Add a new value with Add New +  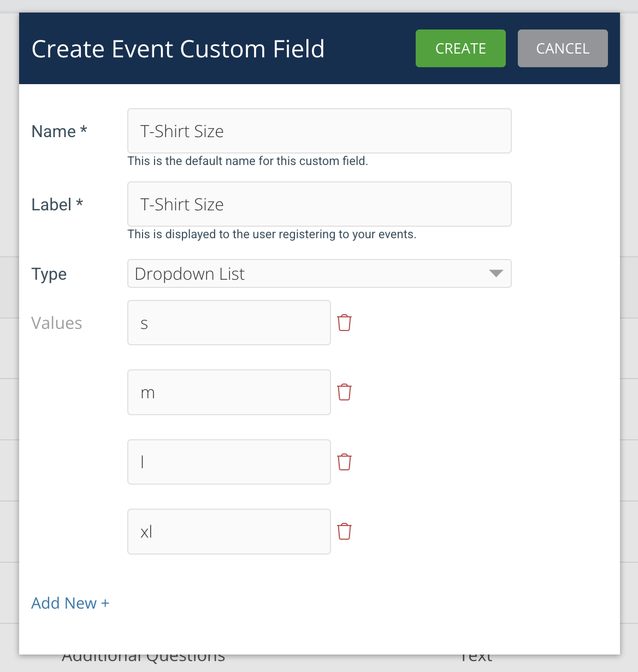[70, 603]
